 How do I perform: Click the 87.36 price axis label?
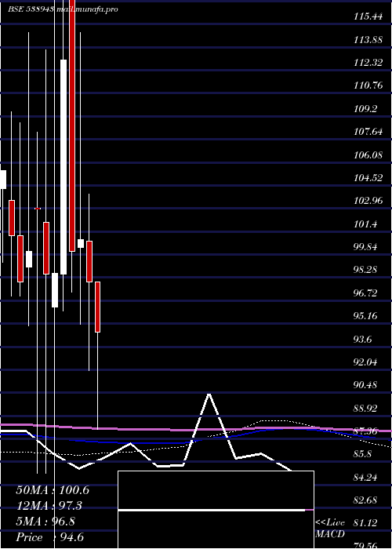pyautogui.click(x=365, y=431)
